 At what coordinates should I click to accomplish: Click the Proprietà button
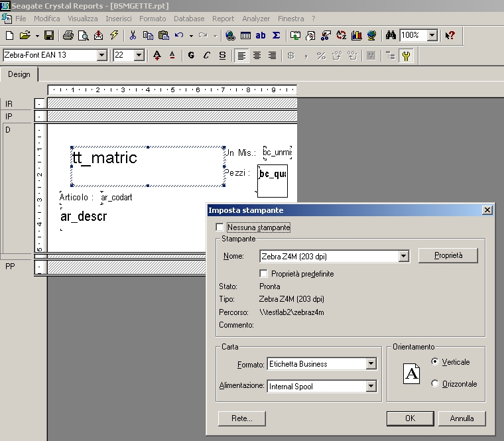tap(448, 255)
